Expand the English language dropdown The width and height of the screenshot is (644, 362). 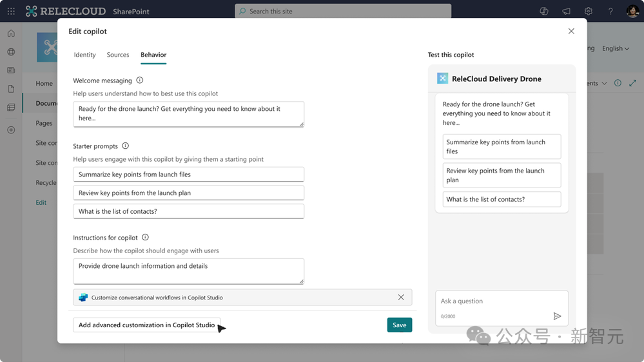615,48
